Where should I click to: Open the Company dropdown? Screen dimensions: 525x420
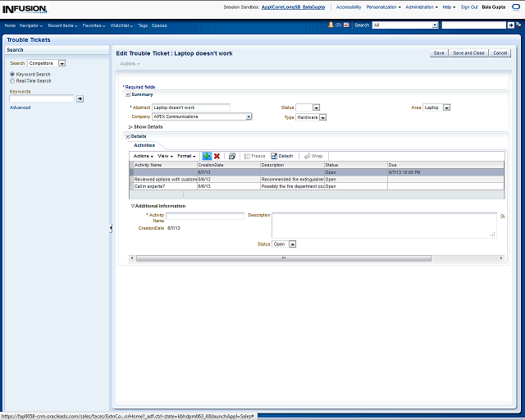click(x=249, y=117)
